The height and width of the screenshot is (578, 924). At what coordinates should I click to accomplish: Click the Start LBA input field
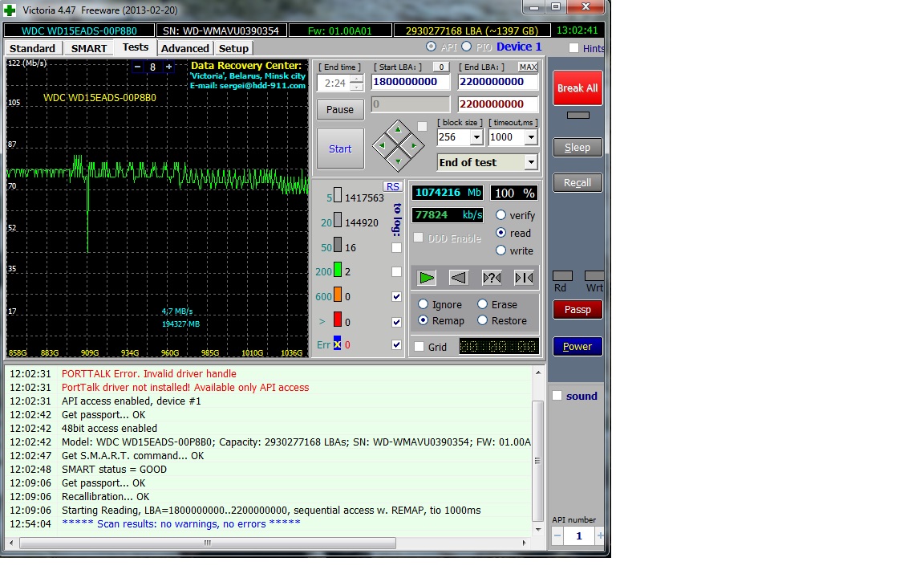411,82
